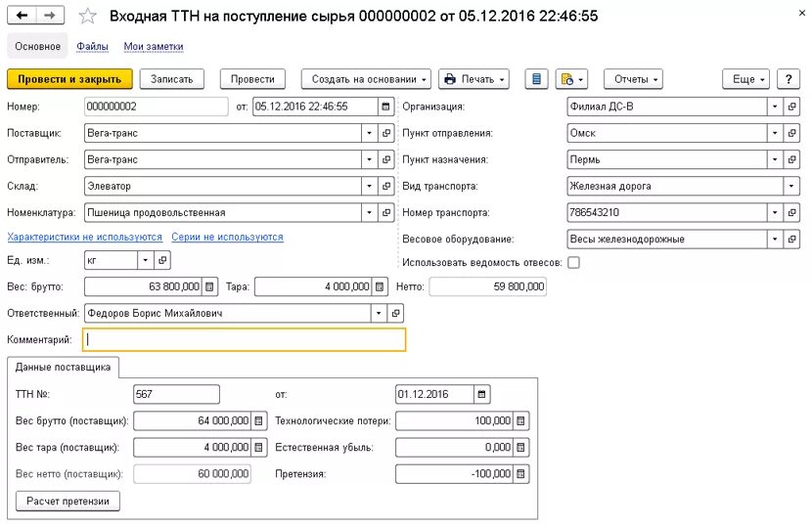Click the Технологические потери value 100,000
The width and height of the screenshot is (812, 525).
coord(454,420)
